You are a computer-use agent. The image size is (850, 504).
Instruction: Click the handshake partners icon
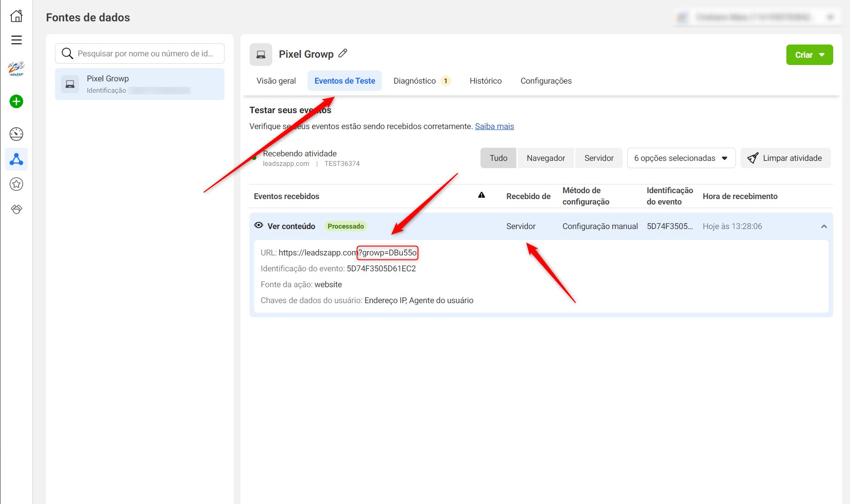16,209
